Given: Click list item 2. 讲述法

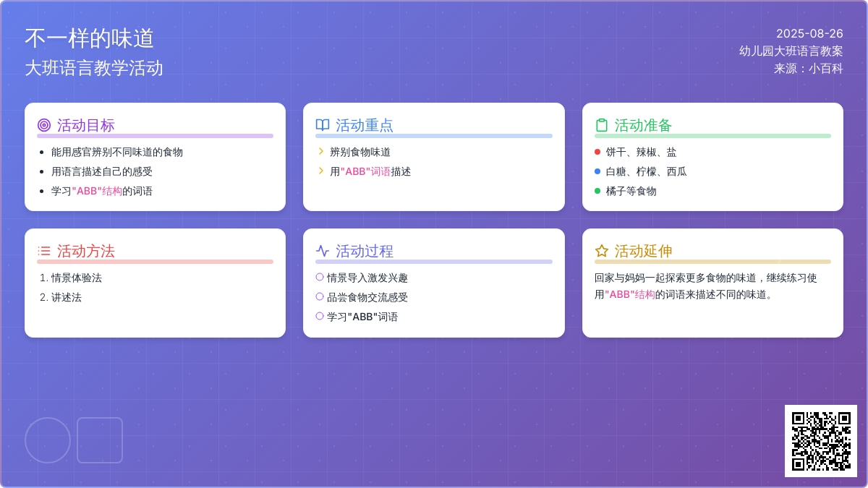Looking at the screenshot, I should [61, 297].
